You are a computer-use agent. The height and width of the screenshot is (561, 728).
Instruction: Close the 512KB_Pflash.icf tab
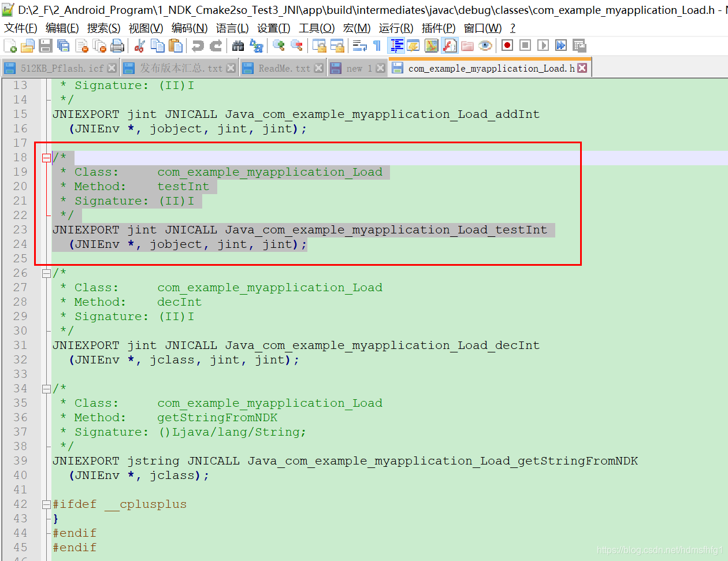(x=112, y=68)
